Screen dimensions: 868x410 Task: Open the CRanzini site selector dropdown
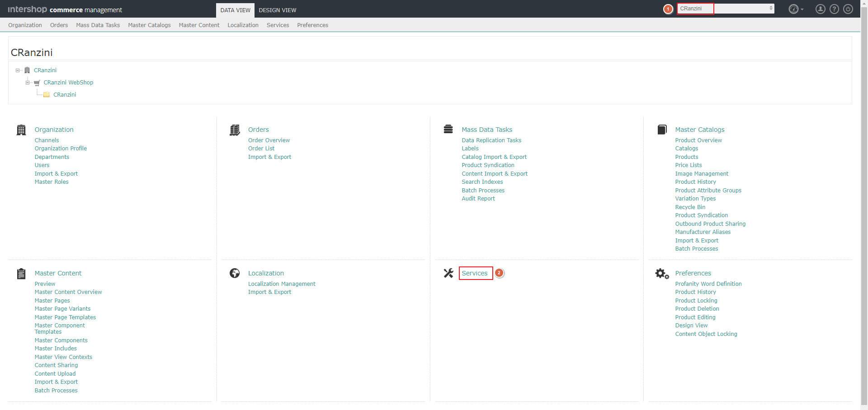click(x=726, y=9)
